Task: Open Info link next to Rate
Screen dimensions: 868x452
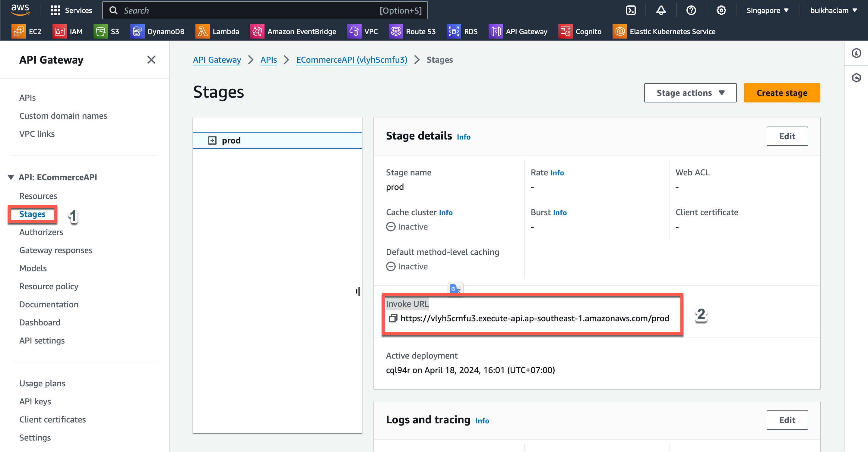Action: pos(557,173)
